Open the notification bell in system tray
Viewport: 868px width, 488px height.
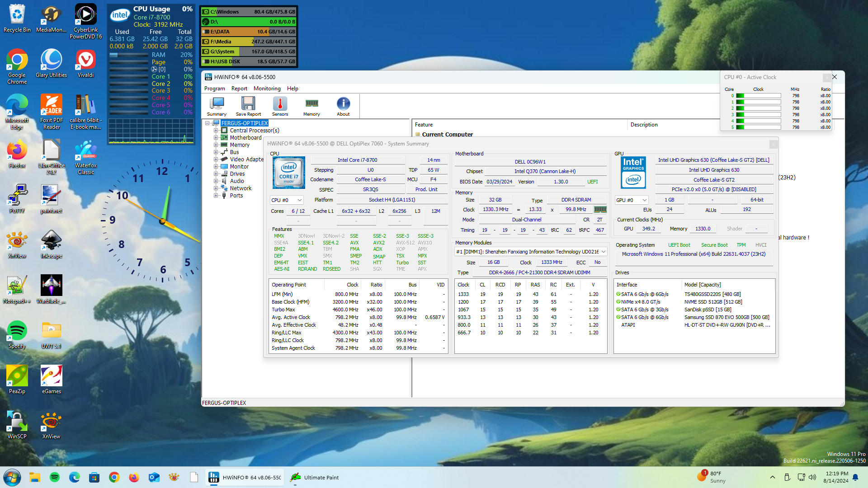(x=855, y=477)
